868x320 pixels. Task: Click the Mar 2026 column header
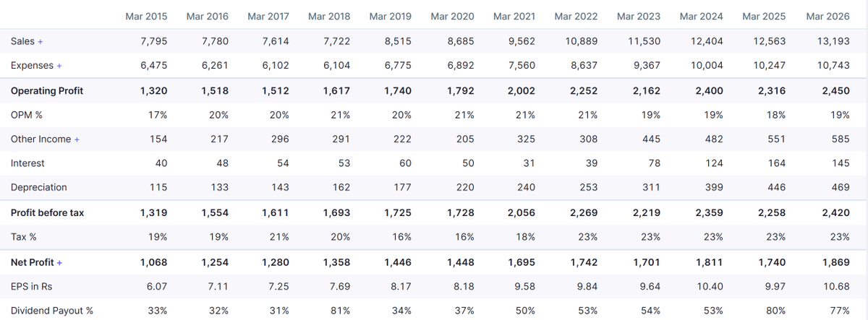tap(828, 15)
